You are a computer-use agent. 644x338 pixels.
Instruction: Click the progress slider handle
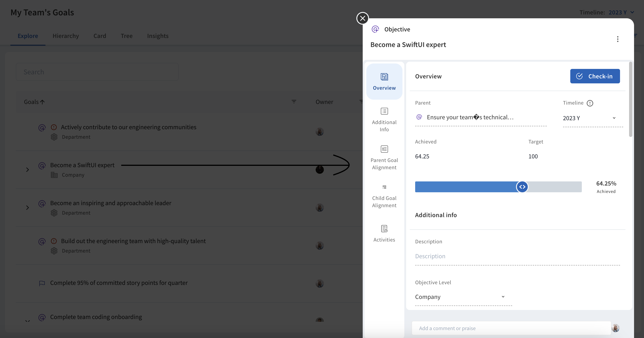tap(522, 187)
